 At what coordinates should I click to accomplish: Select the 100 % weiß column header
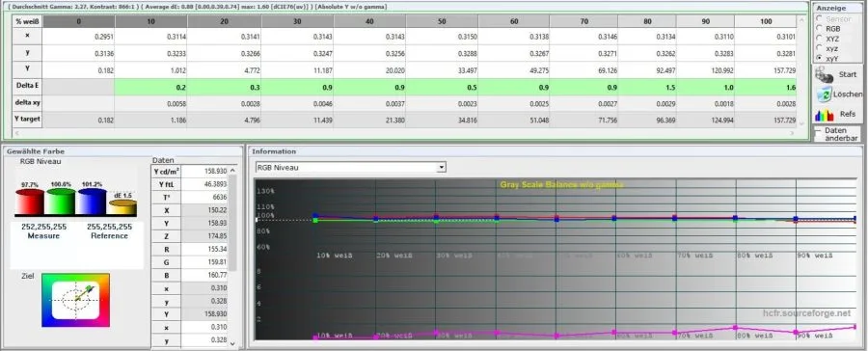[766, 21]
